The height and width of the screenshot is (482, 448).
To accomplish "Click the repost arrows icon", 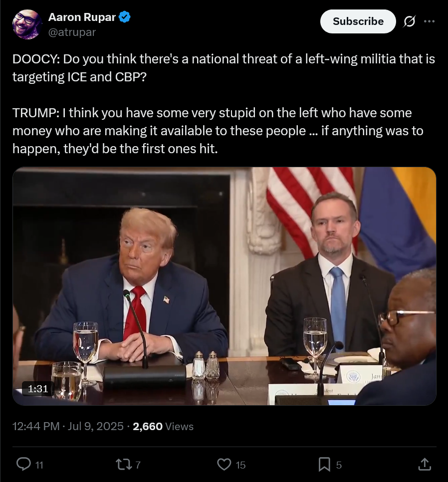I will click(x=124, y=465).
